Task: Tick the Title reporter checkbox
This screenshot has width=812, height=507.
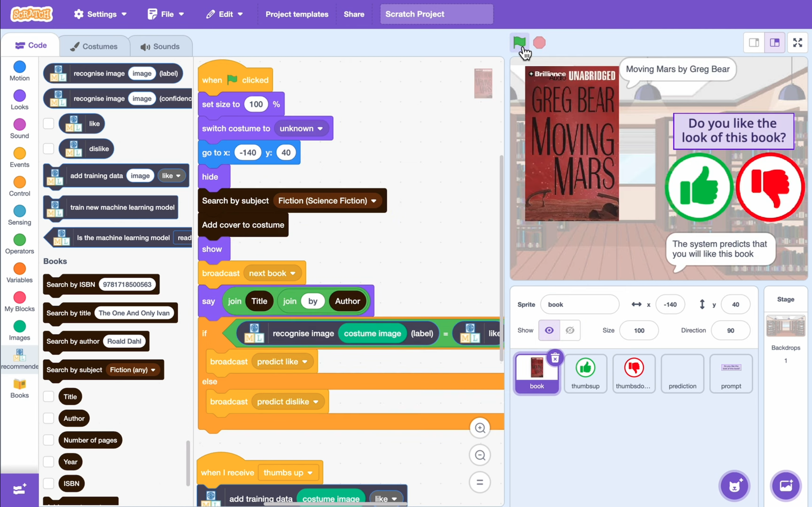Action: pyautogui.click(x=48, y=396)
